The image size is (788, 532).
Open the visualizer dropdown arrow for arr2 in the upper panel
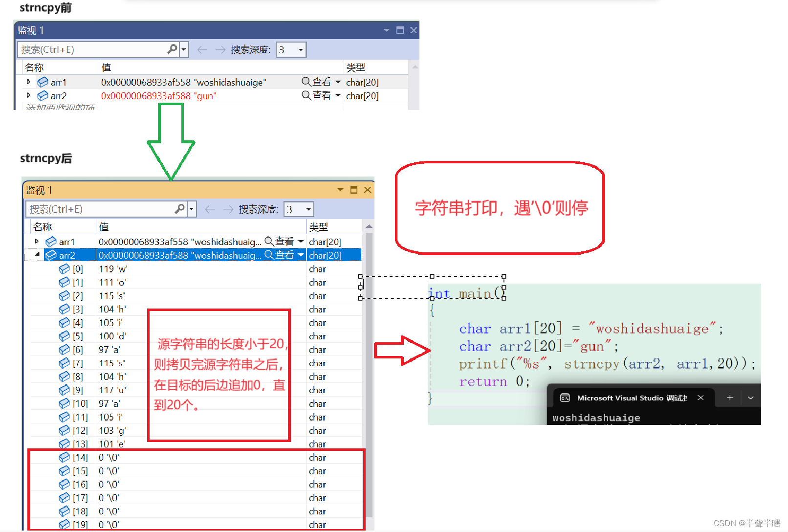point(338,95)
